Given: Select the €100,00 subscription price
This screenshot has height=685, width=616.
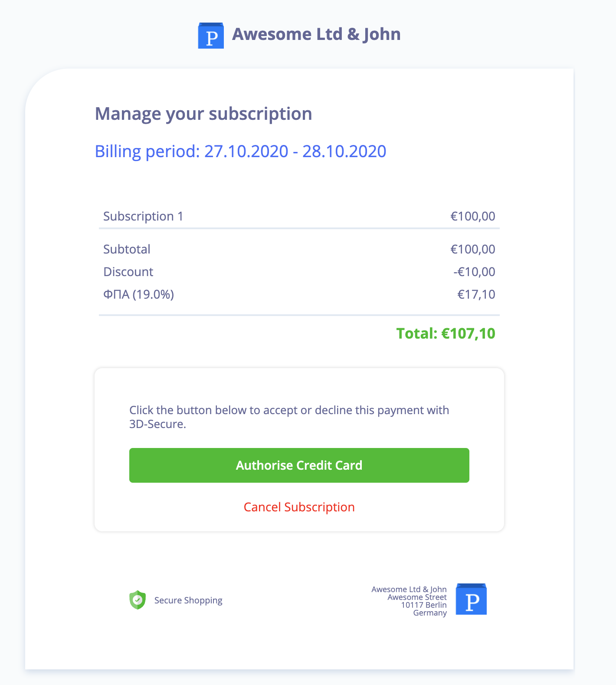Looking at the screenshot, I should coord(472,216).
